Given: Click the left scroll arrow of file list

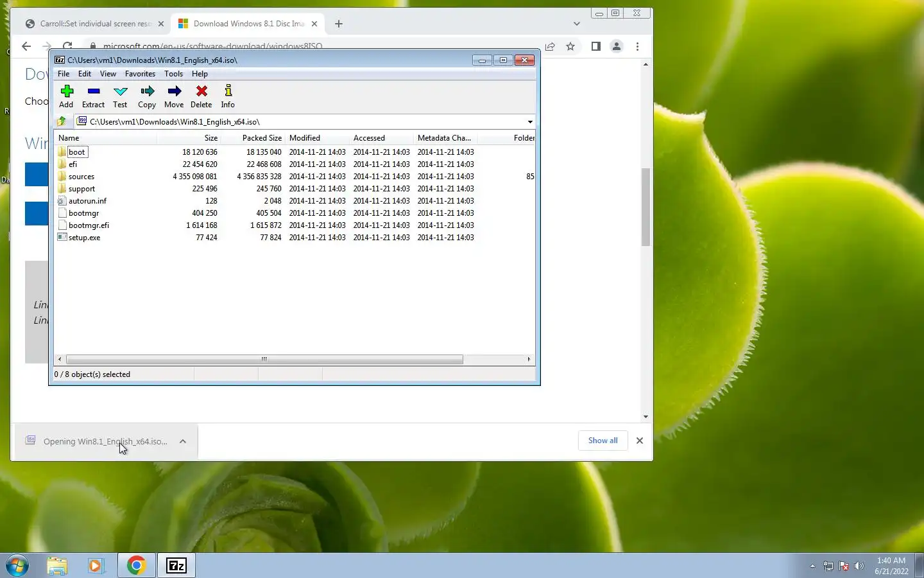Looking at the screenshot, I should tap(60, 360).
